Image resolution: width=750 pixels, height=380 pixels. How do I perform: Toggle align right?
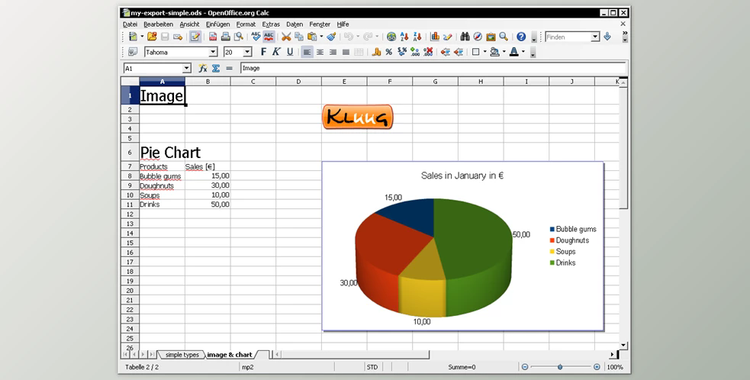point(333,52)
